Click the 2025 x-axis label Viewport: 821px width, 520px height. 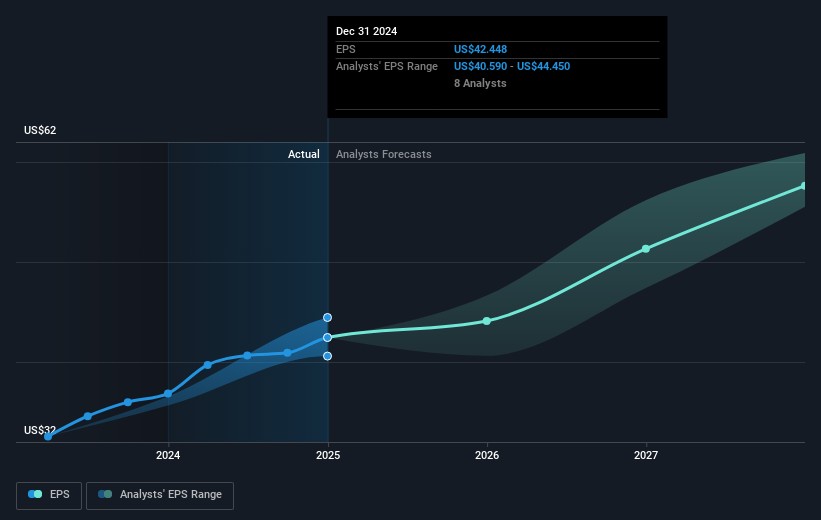(328, 455)
